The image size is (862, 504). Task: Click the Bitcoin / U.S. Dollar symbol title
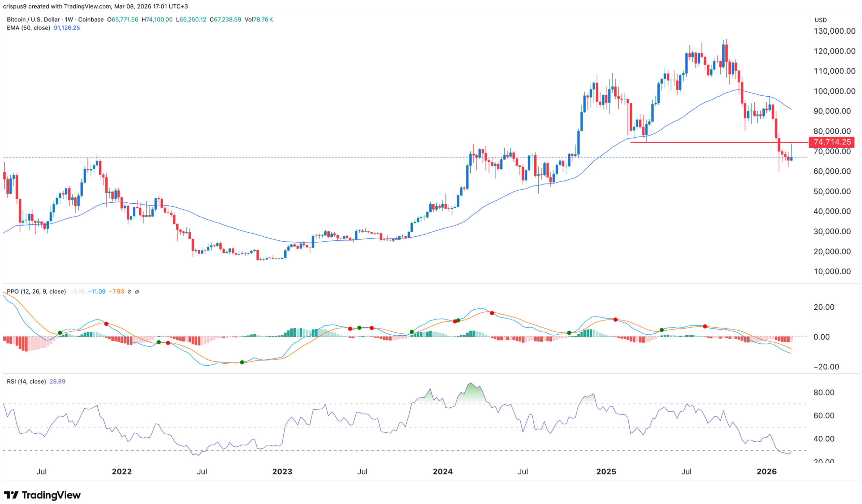coord(33,20)
